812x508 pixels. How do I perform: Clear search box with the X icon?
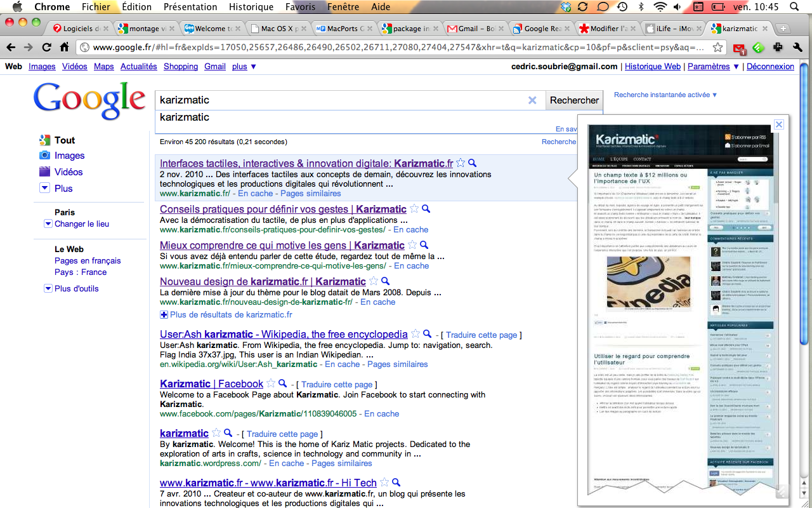point(532,100)
